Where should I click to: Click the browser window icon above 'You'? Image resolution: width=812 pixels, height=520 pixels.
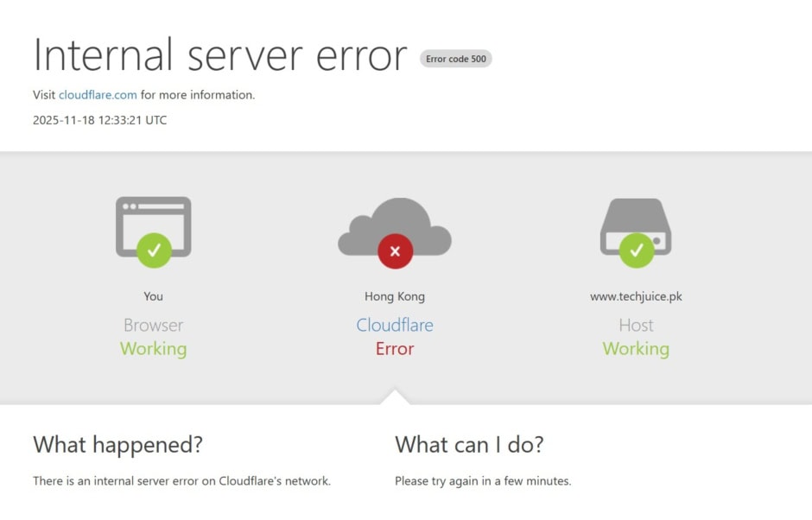pyautogui.click(x=153, y=226)
